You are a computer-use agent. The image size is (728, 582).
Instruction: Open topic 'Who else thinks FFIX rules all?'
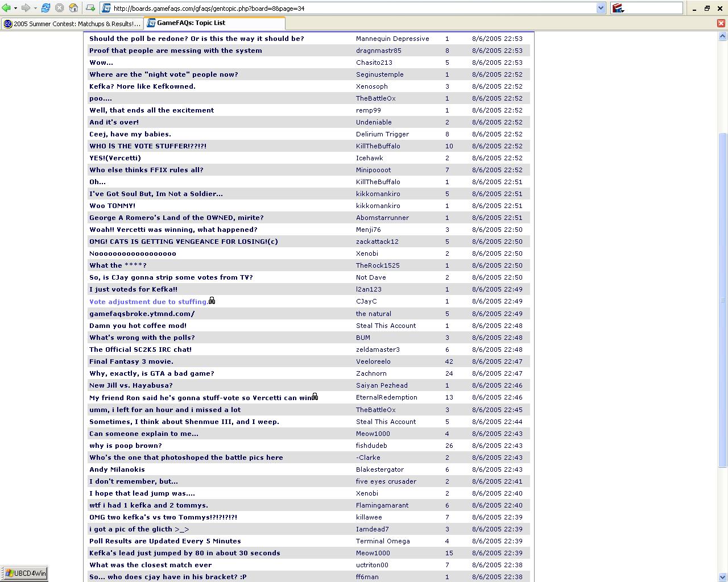point(146,170)
